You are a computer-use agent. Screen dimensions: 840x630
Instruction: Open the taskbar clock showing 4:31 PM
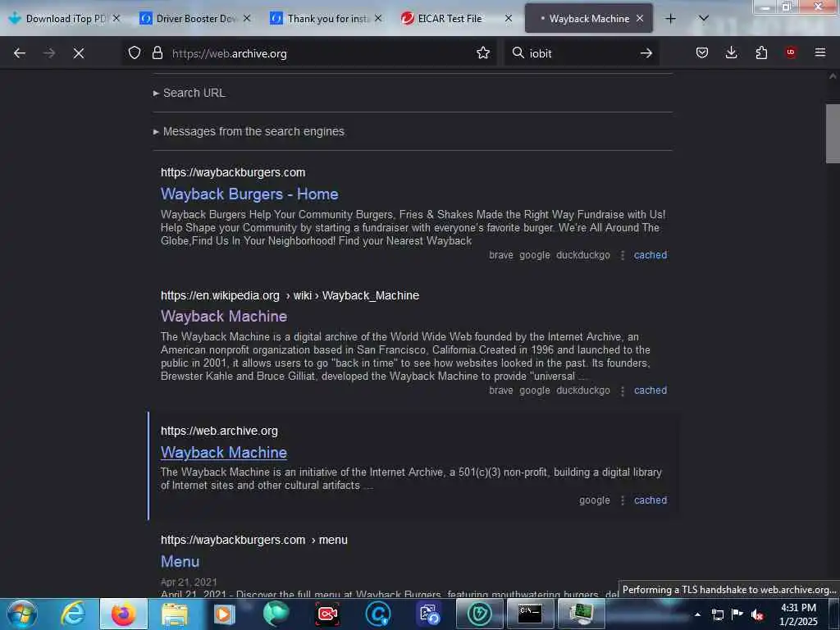(798, 614)
